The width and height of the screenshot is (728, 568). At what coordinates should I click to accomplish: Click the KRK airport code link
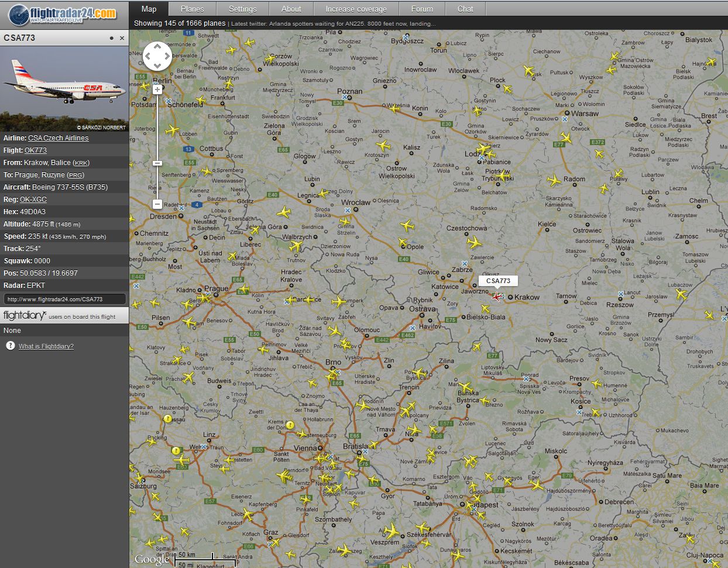coord(81,163)
